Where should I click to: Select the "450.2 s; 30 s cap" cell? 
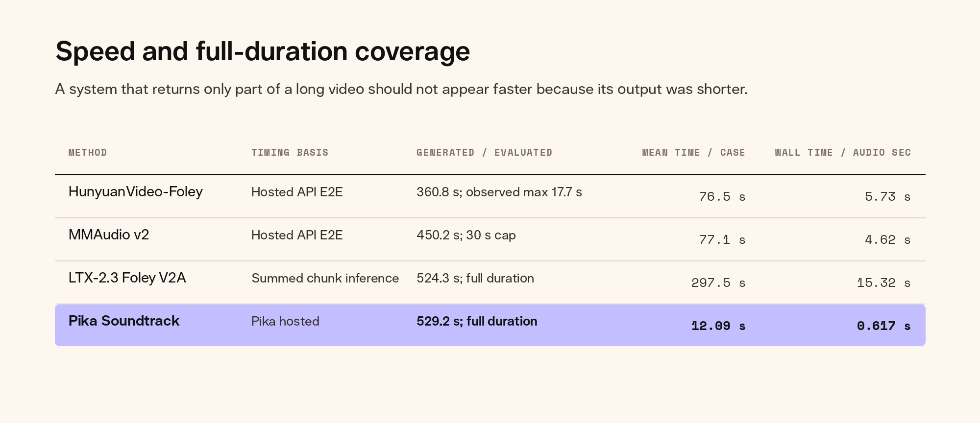click(466, 235)
